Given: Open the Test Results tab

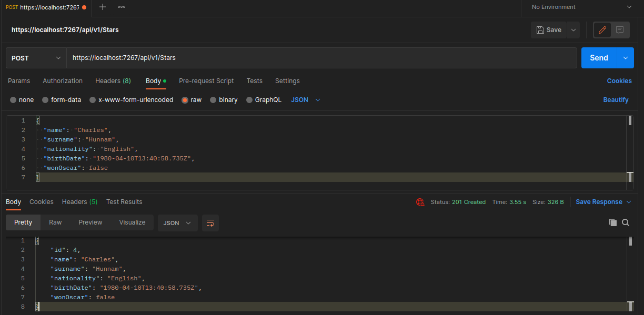Looking at the screenshot, I should click(124, 202).
